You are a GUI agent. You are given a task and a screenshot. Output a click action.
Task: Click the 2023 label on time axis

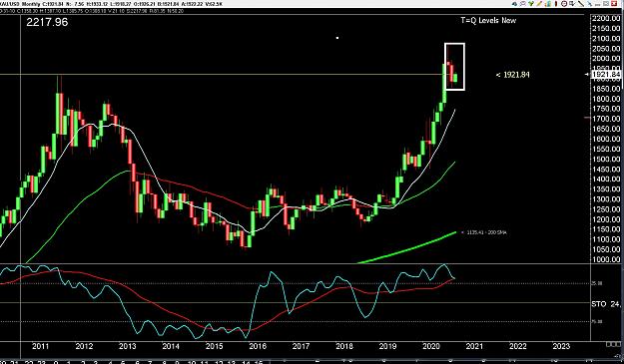561,346
